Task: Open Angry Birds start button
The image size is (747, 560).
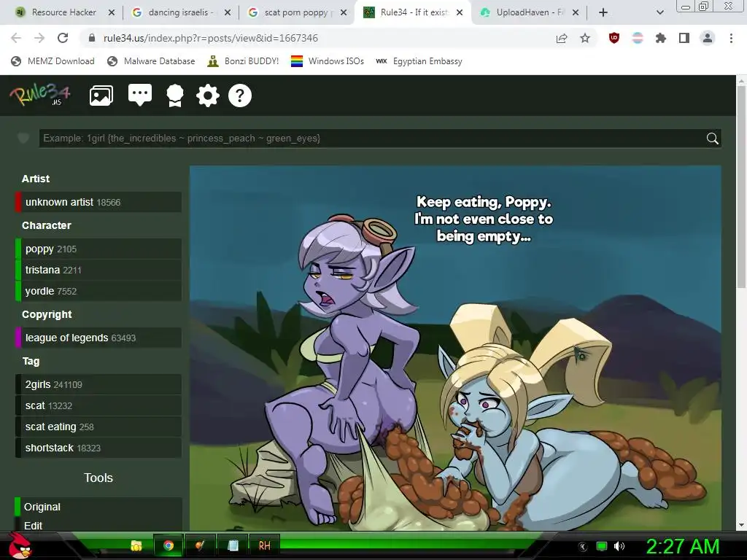Action: 21,545
